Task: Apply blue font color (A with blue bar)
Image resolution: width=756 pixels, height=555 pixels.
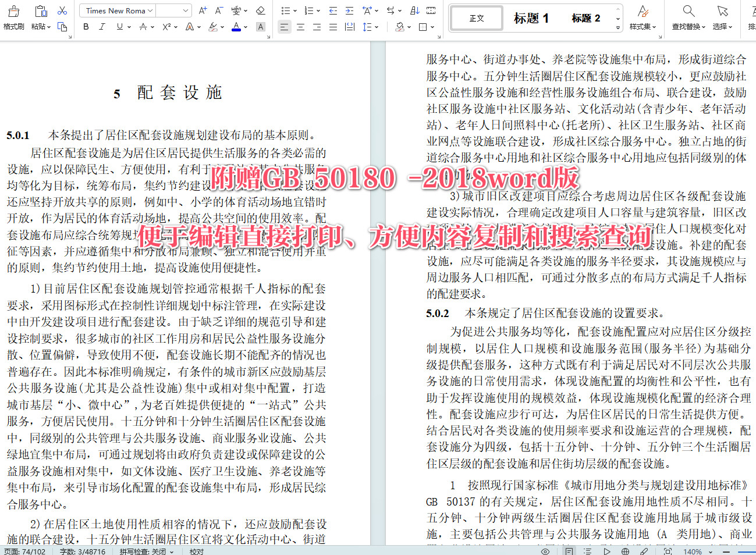Action: (x=236, y=27)
